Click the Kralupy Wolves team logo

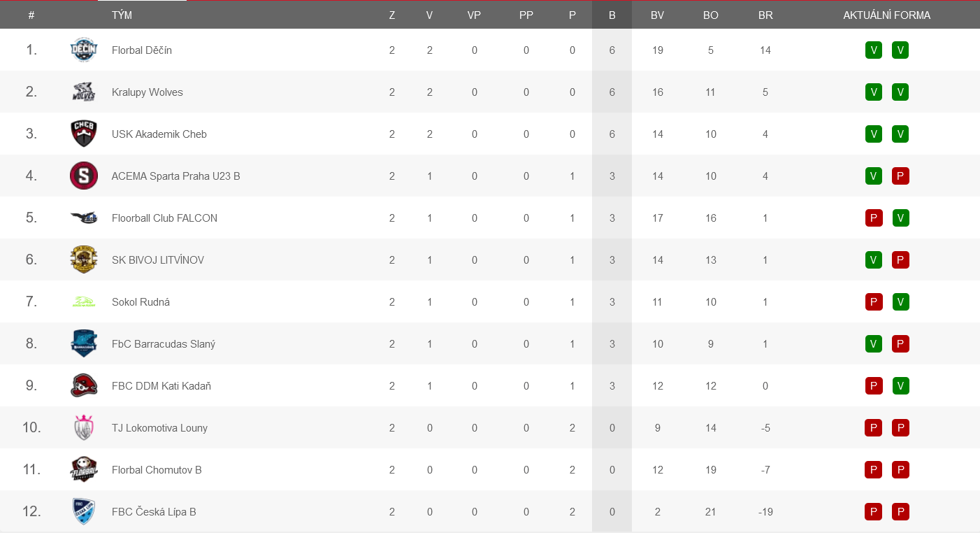pyautogui.click(x=84, y=92)
